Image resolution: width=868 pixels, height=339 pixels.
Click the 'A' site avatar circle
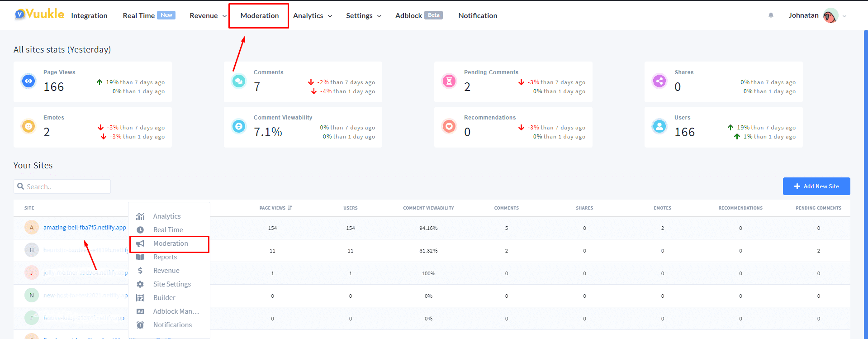[x=32, y=228]
